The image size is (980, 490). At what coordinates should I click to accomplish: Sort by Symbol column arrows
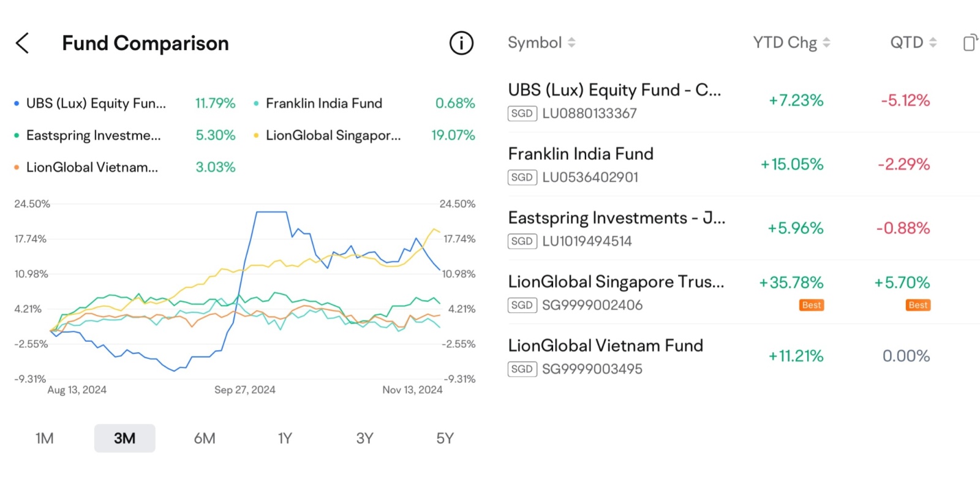(x=571, y=42)
